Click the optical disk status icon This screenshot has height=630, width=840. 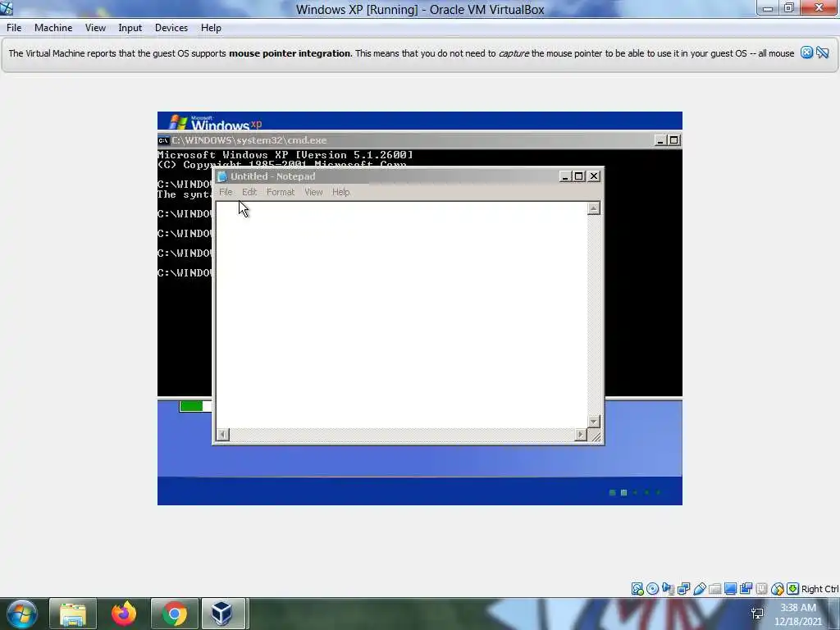pyautogui.click(x=652, y=589)
